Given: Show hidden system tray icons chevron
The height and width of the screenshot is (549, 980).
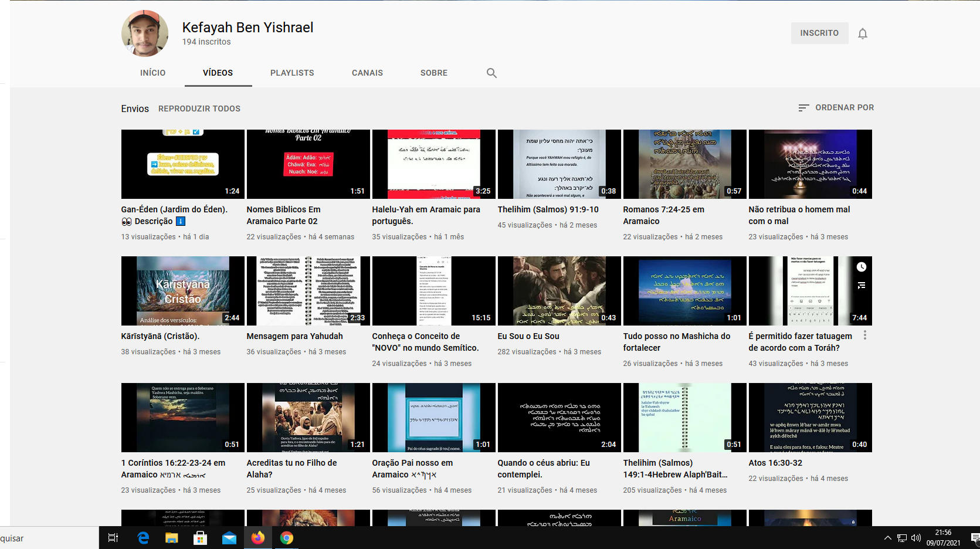Looking at the screenshot, I should point(887,538).
